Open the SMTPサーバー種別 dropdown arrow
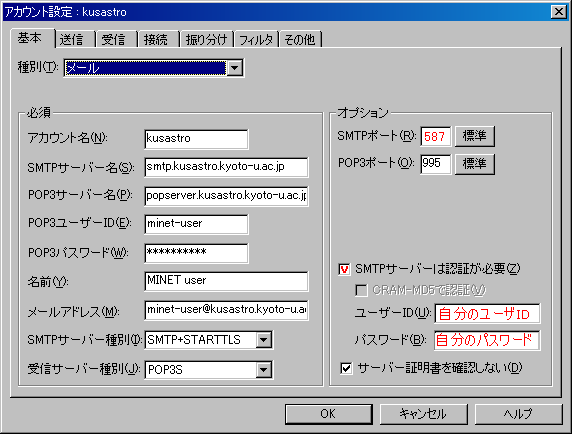This screenshot has width=572, height=434. [x=263, y=340]
